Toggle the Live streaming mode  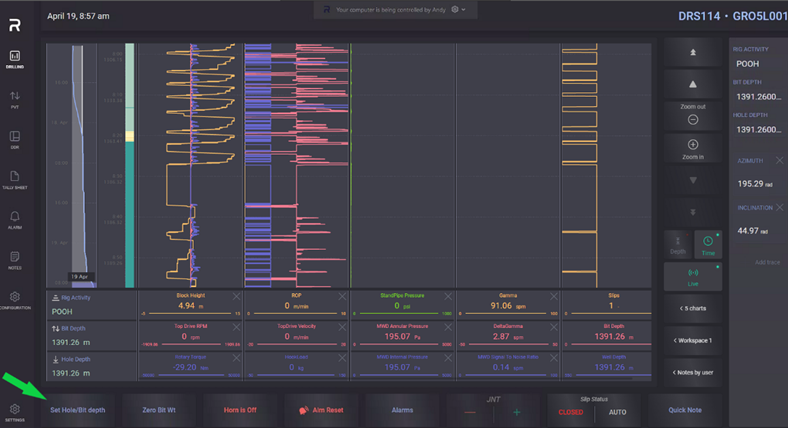pyautogui.click(x=692, y=275)
